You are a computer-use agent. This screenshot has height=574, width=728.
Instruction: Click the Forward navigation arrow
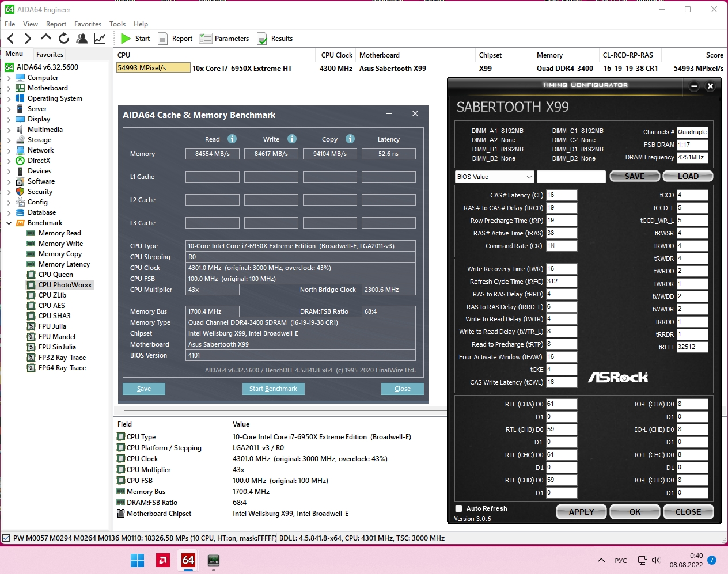28,39
